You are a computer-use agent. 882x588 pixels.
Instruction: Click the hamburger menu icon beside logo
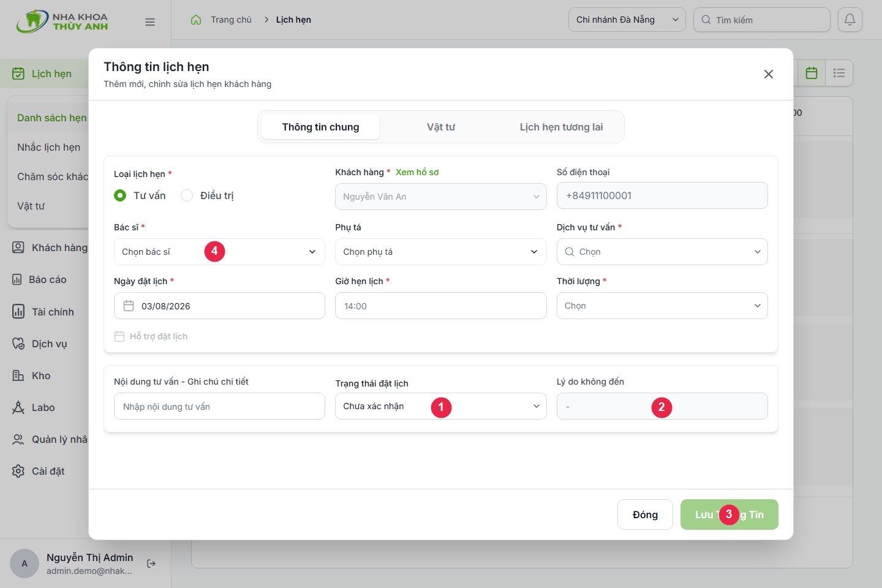tap(150, 22)
